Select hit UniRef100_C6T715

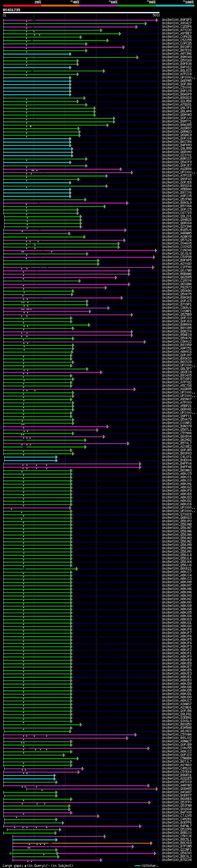[x=177, y=213]
